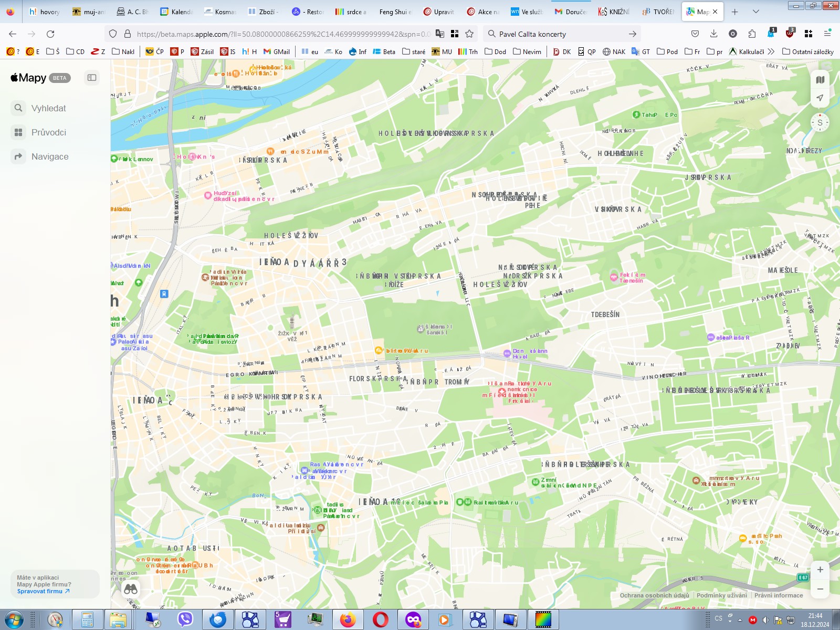This screenshot has height=630, width=840.
Task: Switch to the Kosmas browser tab
Action: [x=220, y=11]
